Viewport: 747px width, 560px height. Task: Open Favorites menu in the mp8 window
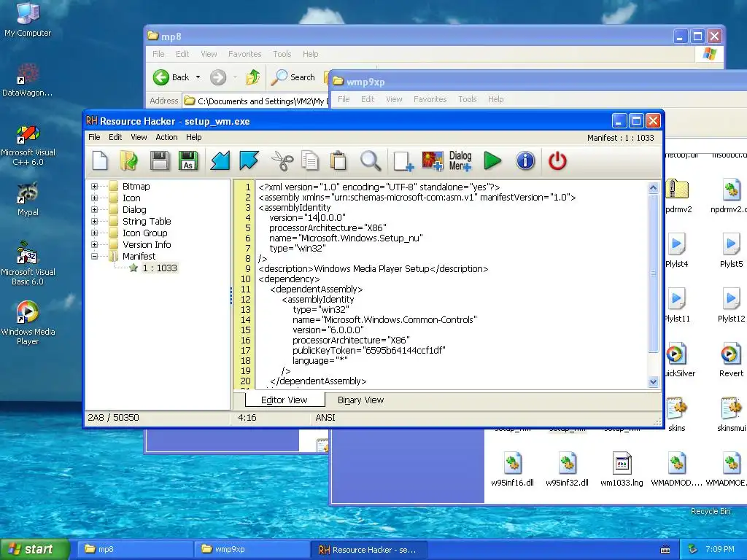tap(245, 54)
